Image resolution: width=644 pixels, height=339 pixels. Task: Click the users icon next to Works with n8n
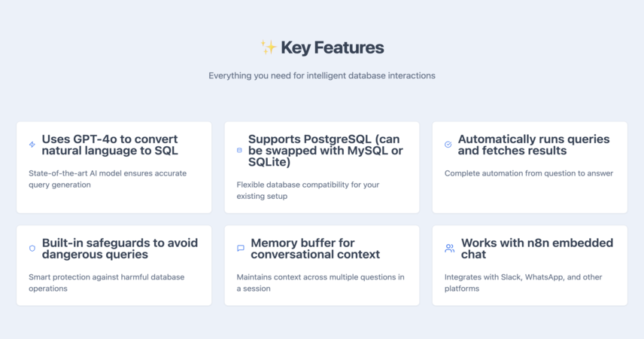point(450,248)
